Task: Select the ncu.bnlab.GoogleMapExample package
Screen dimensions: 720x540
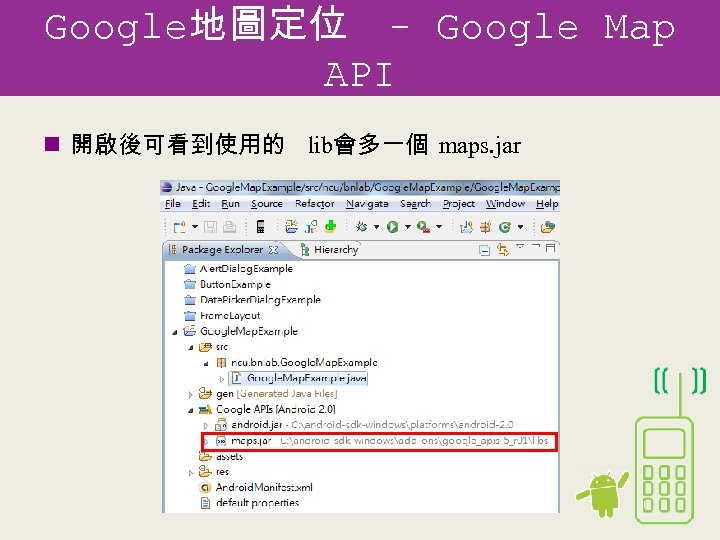Action: [297, 362]
